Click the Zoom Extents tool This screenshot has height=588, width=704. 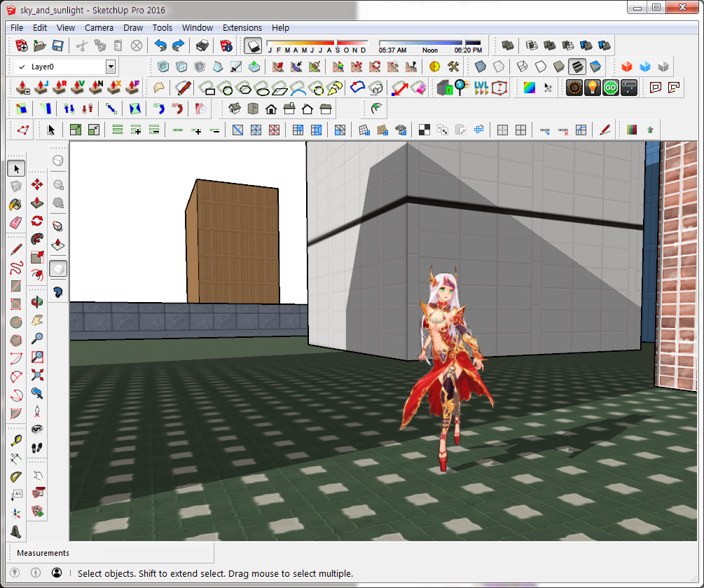pos(37,375)
